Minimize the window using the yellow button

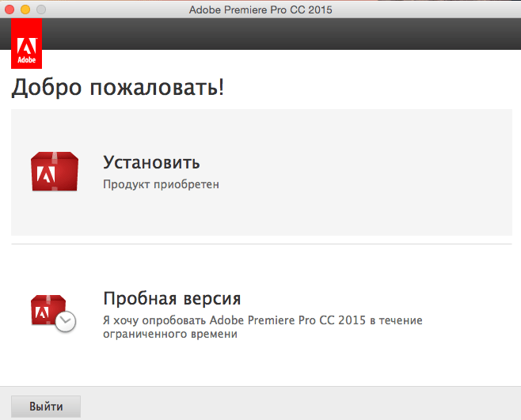coord(25,9)
